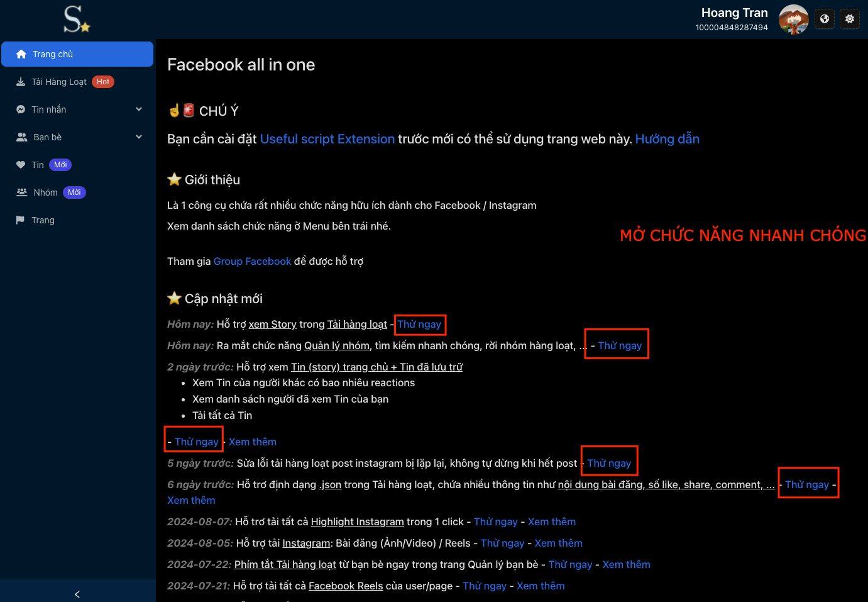The image size is (868, 602).
Task: Click the underlined Facebook Reels text
Action: pos(346,586)
